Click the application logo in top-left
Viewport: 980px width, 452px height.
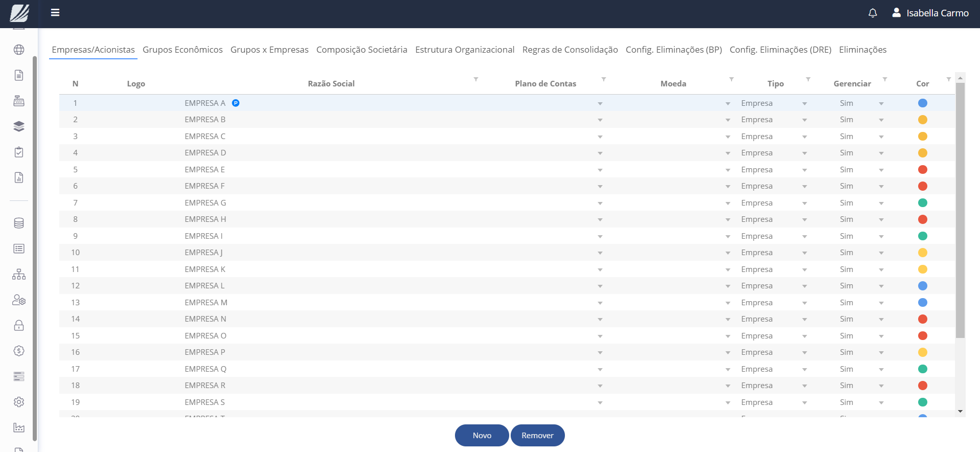pyautogui.click(x=19, y=13)
